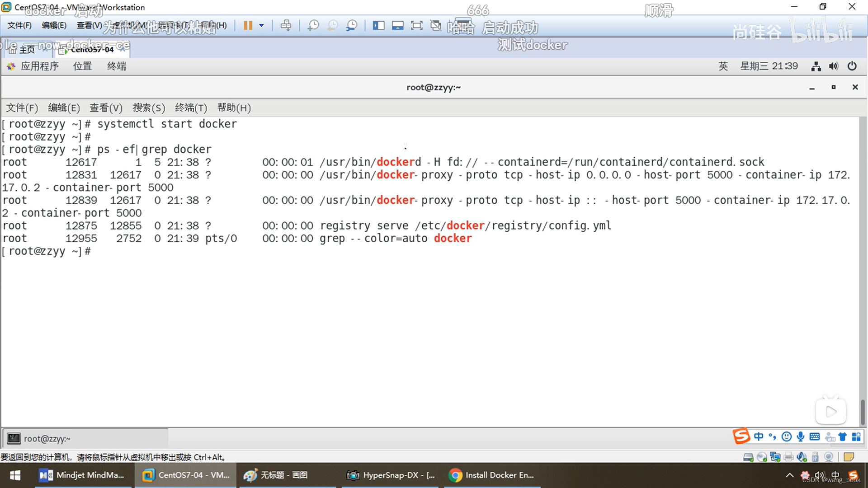This screenshot has height=488, width=868.
Task: Toggle Chinese/English mode 中 on Sogou bar
Action: (759, 436)
